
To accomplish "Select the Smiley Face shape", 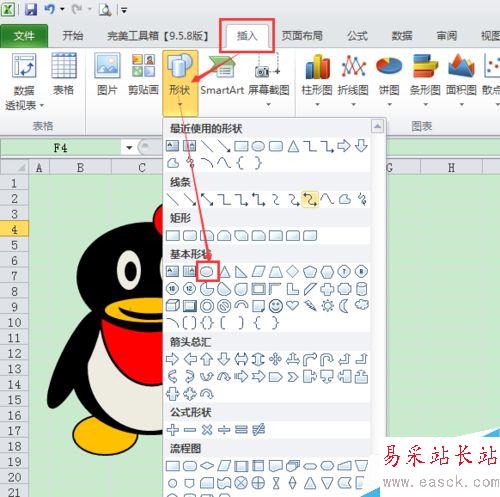I will tap(276, 306).
